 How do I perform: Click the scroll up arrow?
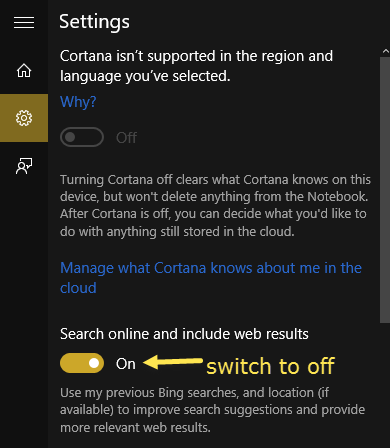click(x=385, y=51)
